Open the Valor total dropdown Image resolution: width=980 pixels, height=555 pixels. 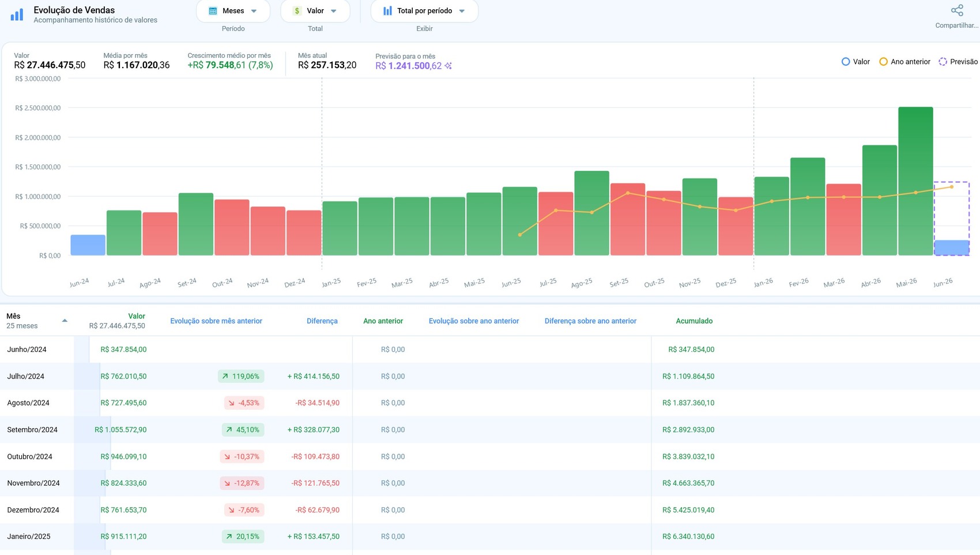pyautogui.click(x=315, y=11)
